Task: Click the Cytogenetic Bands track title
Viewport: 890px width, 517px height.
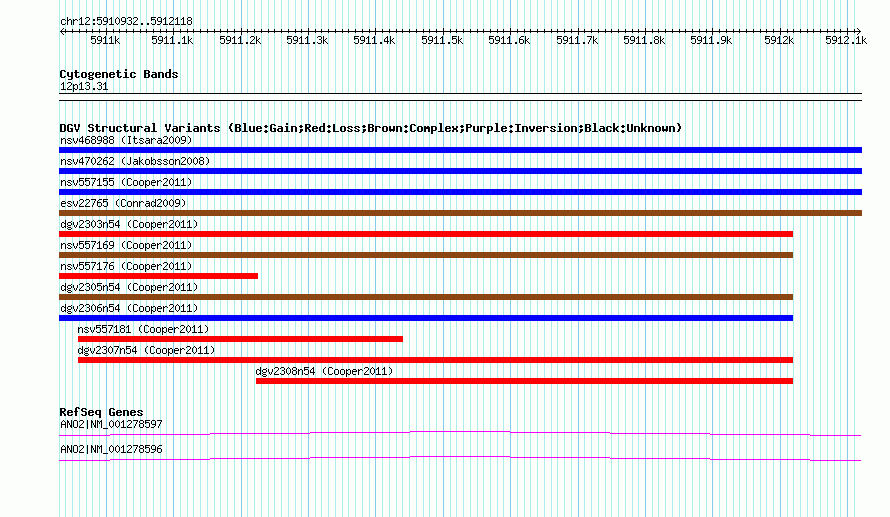Action: click(x=119, y=74)
